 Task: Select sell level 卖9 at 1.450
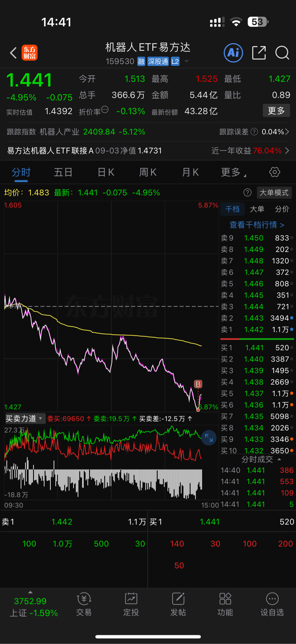(x=257, y=238)
